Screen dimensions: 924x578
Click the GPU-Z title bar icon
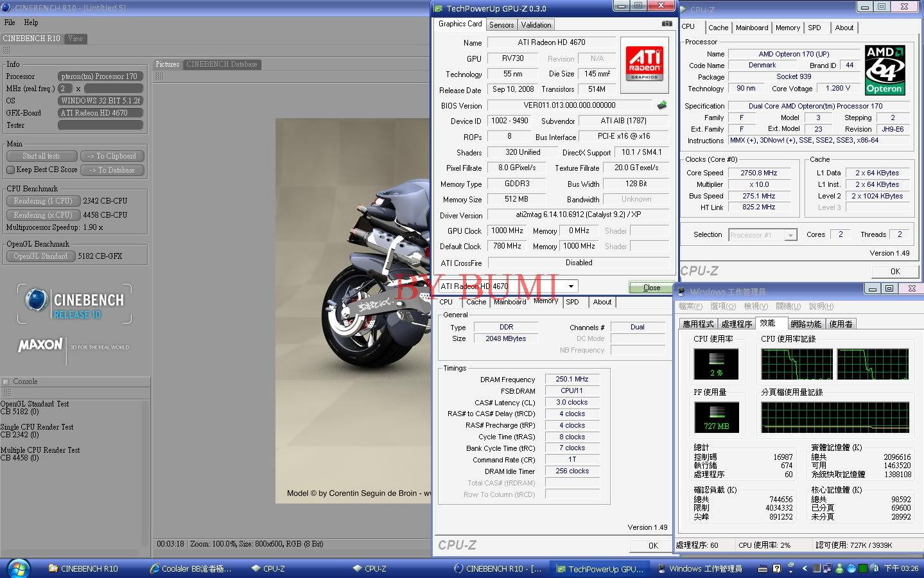coord(438,8)
